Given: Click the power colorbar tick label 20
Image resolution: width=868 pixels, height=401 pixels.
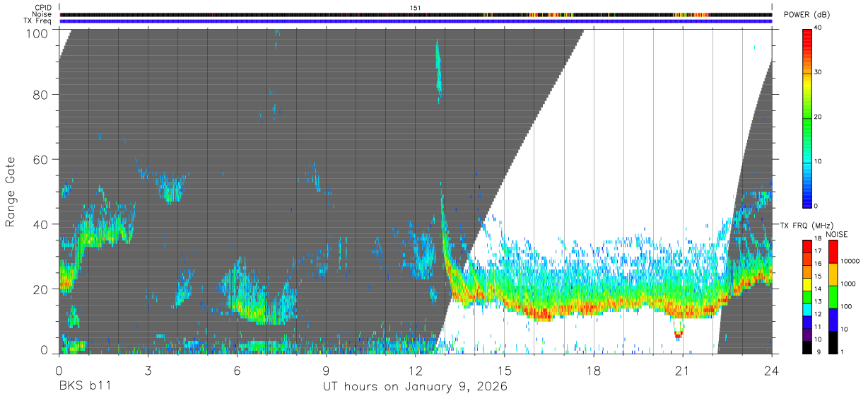Looking at the screenshot, I should tap(818, 117).
